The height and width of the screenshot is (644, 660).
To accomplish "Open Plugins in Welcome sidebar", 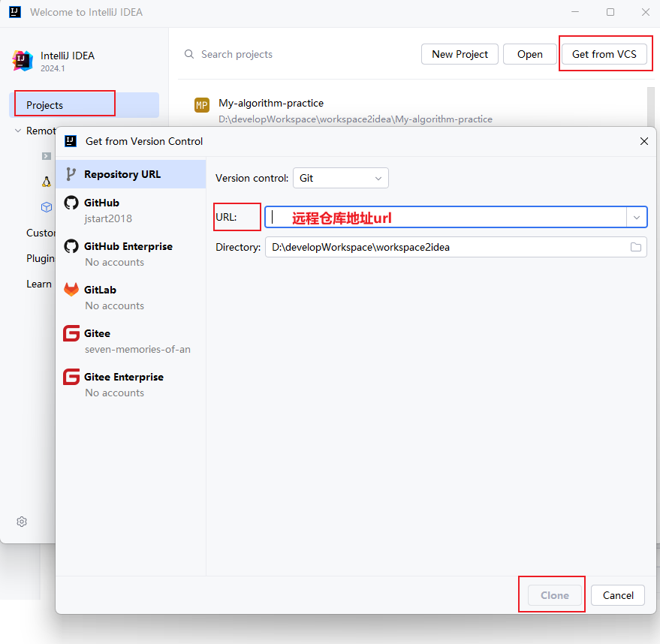I will point(41,258).
